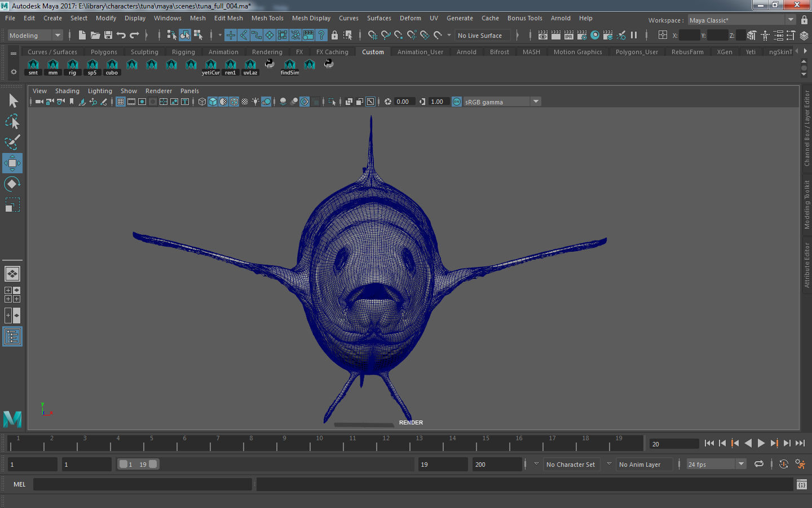Open the Edit Mesh menu

tap(228, 18)
